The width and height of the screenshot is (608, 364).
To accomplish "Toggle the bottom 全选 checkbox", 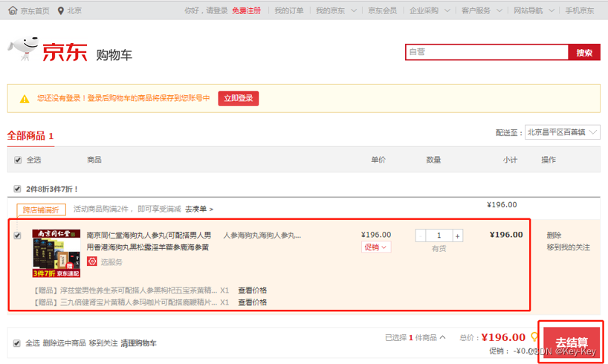I will pos(16,343).
